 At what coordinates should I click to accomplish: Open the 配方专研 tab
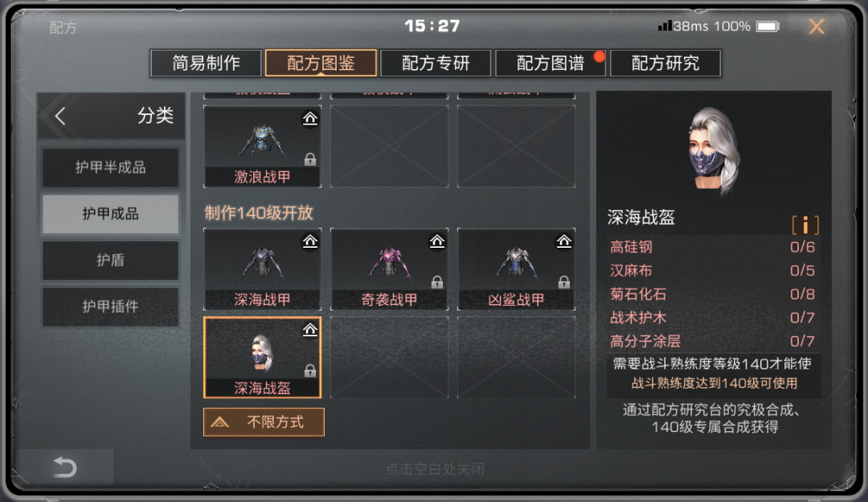(436, 64)
